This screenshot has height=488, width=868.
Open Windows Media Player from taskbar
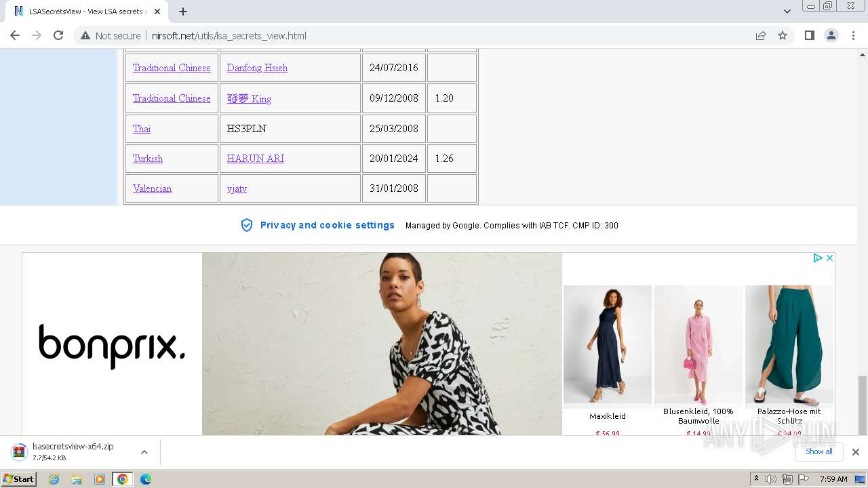(x=100, y=479)
